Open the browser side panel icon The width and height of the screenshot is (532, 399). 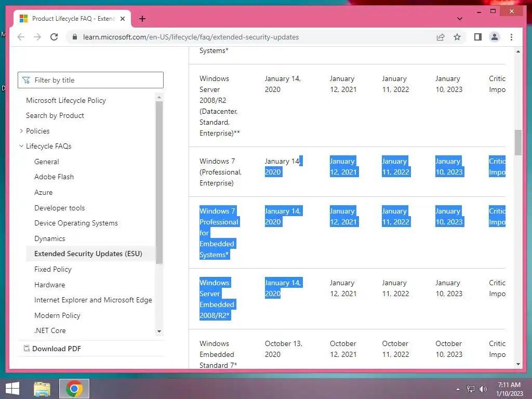pyautogui.click(x=478, y=37)
